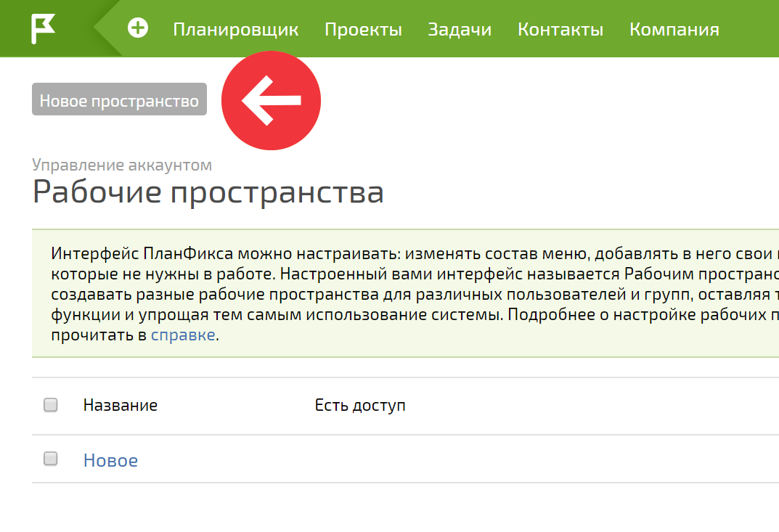Open the Управление аккаунтом breadcrumb
The height and width of the screenshot is (532, 779).
pos(122,165)
